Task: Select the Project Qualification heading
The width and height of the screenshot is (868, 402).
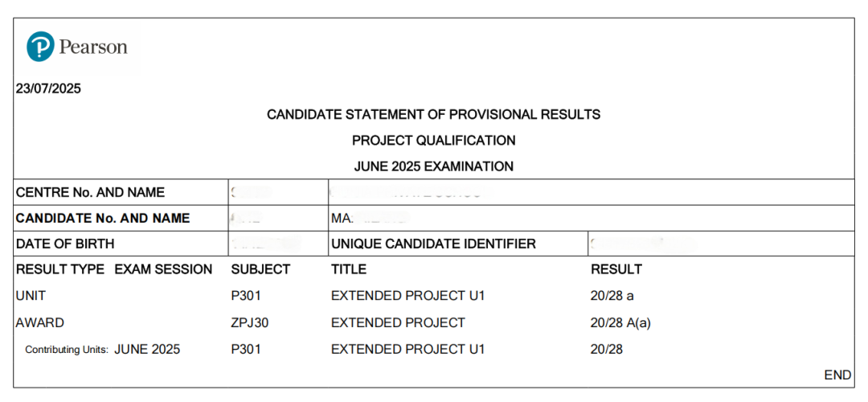Action: point(433,141)
